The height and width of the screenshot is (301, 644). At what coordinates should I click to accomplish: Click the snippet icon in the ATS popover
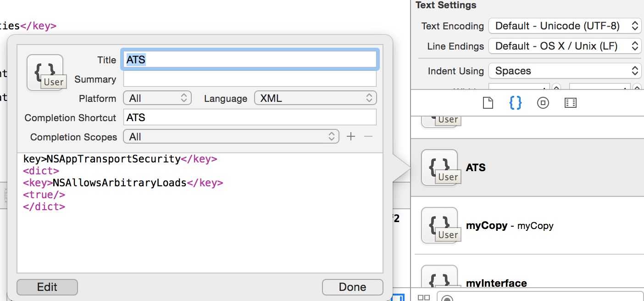tap(45, 72)
